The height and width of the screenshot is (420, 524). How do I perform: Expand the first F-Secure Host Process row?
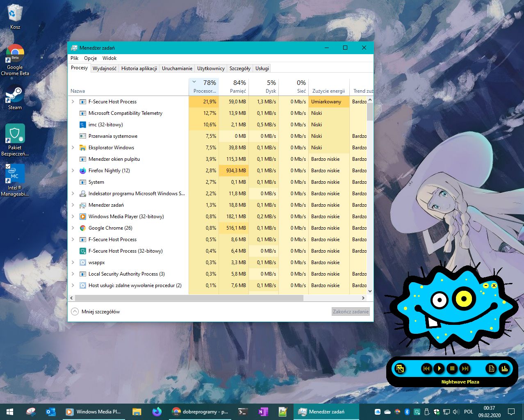pos(73,102)
